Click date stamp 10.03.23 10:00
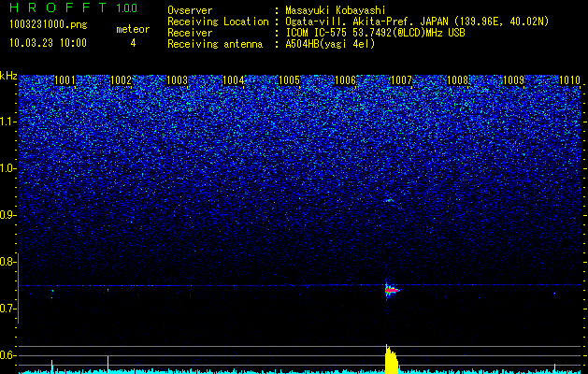This screenshot has width=588, height=374. [x=48, y=43]
